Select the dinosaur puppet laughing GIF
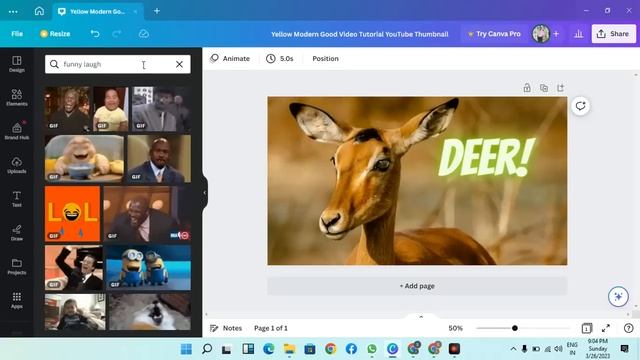 pyautogui.click(x=84, y=158)
